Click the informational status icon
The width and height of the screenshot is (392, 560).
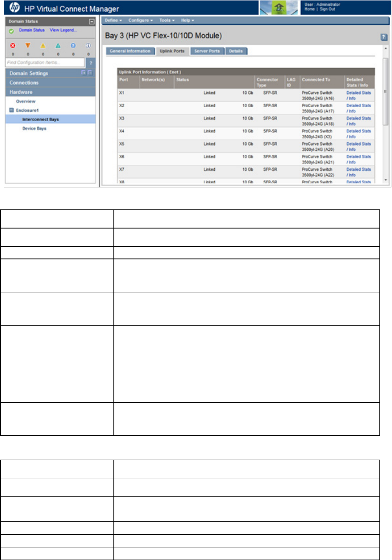(88, 45)
